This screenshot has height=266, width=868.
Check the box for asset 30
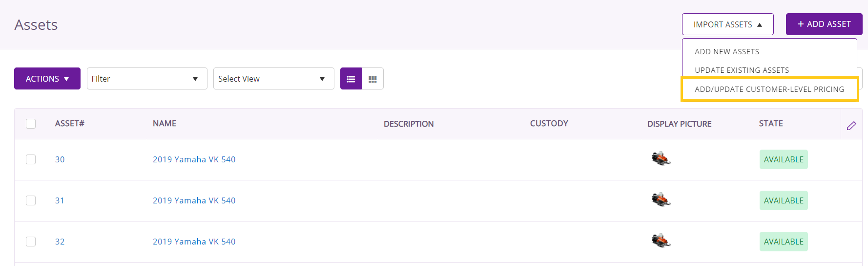pos(31,159)
